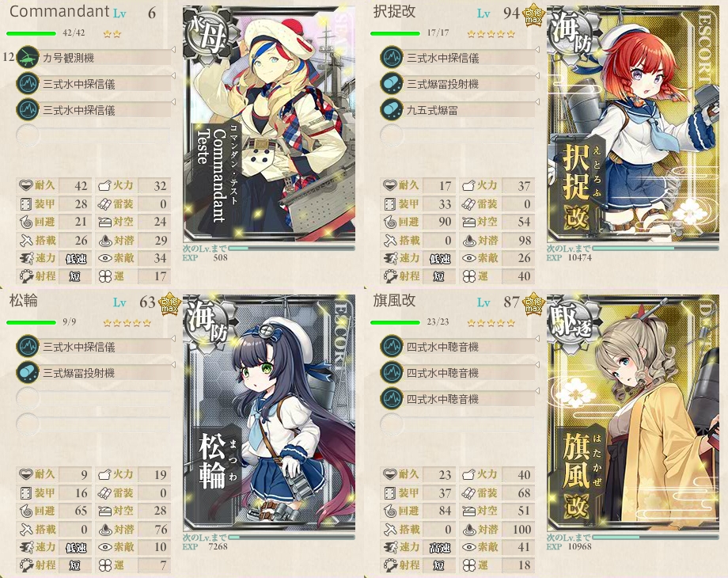728x578 pixels.
Task: Click the sonar icon in 松輪's first slot
Action: [28, 347]
